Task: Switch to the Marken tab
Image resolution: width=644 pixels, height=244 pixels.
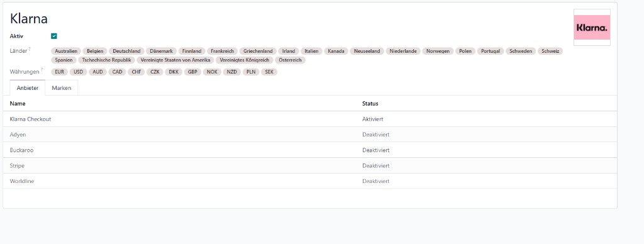Action: pyautogui.click(x=62, y=88)
